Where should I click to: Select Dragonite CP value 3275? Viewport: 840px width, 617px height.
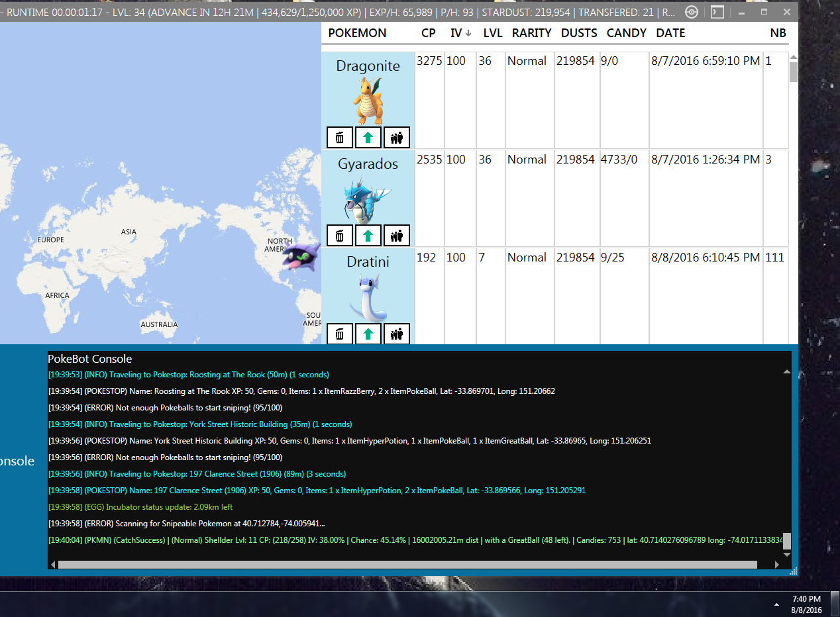(x=428, y=61)
